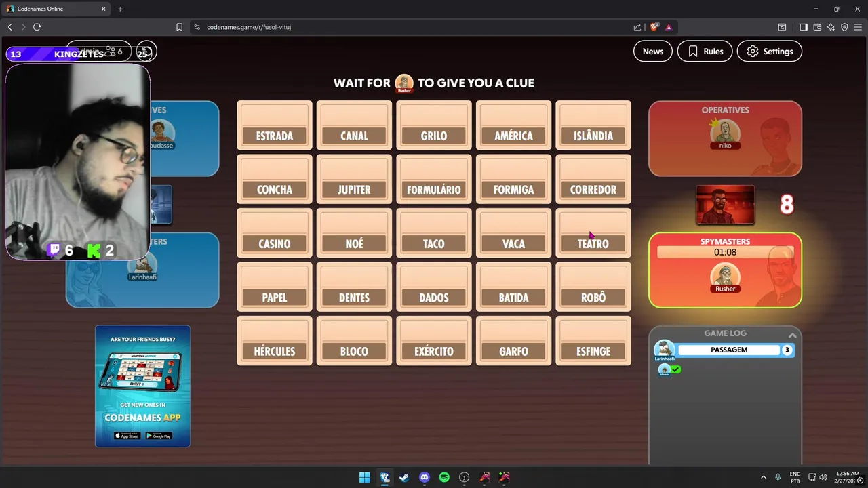868x488 pixels.
Task: Tap the DENTES card
Action: tap(354, 287)
